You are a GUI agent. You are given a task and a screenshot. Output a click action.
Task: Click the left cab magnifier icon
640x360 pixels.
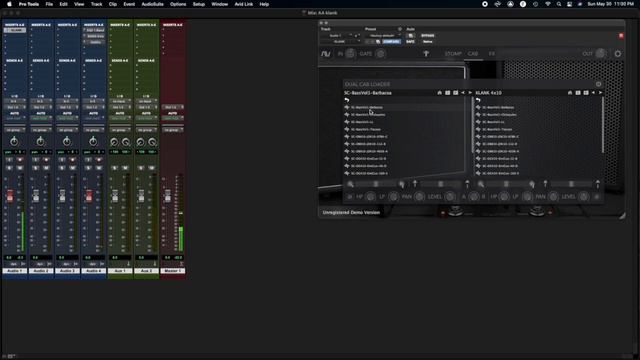[350, 184]
